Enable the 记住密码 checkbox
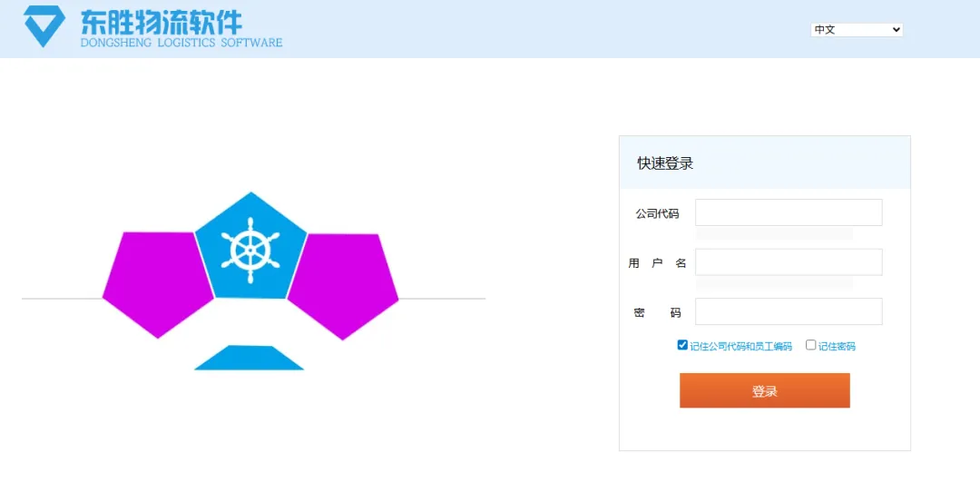This screenshot has width=980, height=483. pyautogui.click(x=811, y=345)
